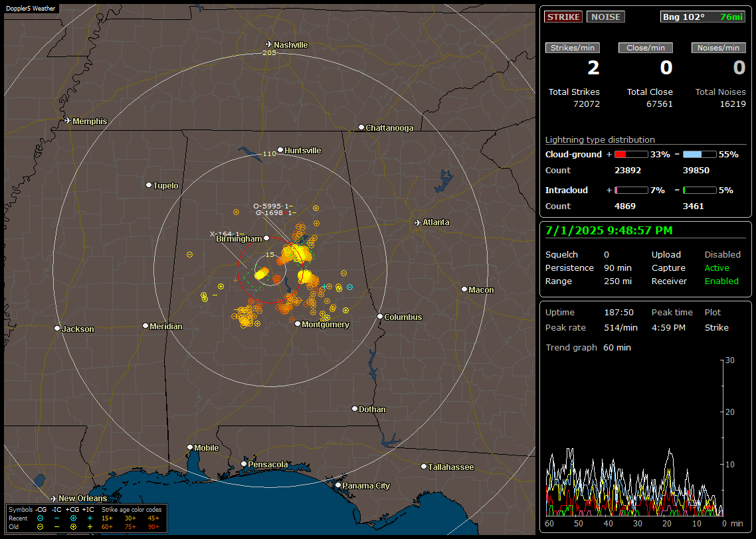
Task: Click the Atlanta airport icon
Action: pos(418,222)
